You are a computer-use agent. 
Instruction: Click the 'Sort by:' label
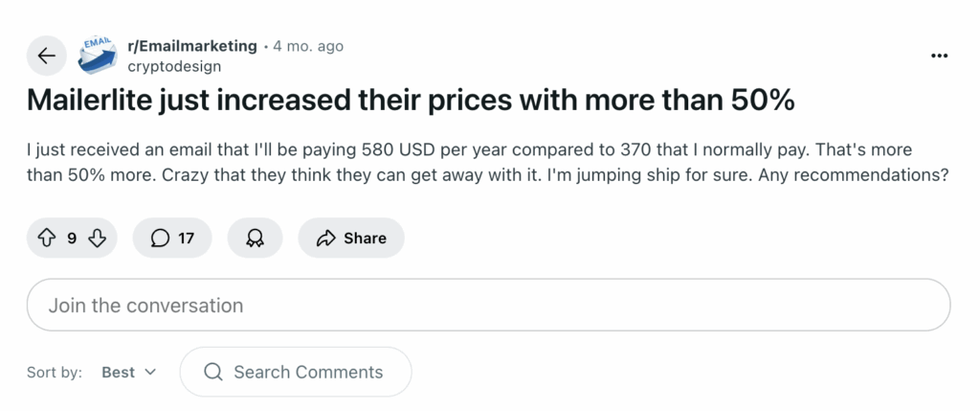[54, 372]
